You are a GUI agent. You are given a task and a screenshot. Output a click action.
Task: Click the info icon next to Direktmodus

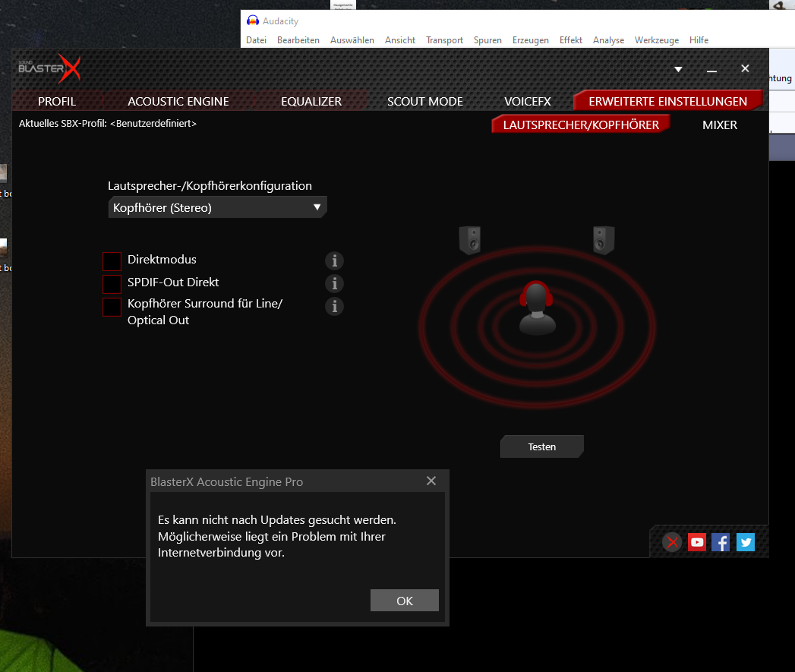pos(334,260)
